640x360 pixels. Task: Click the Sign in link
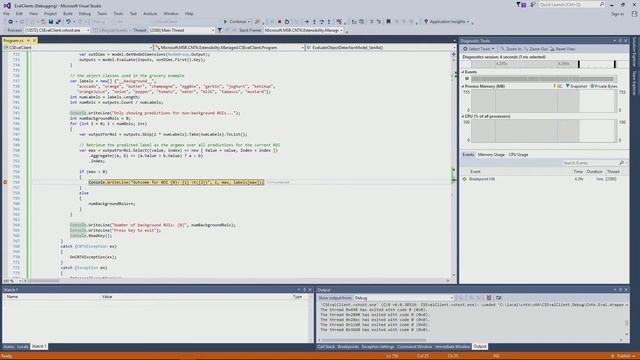coord(618,14)
